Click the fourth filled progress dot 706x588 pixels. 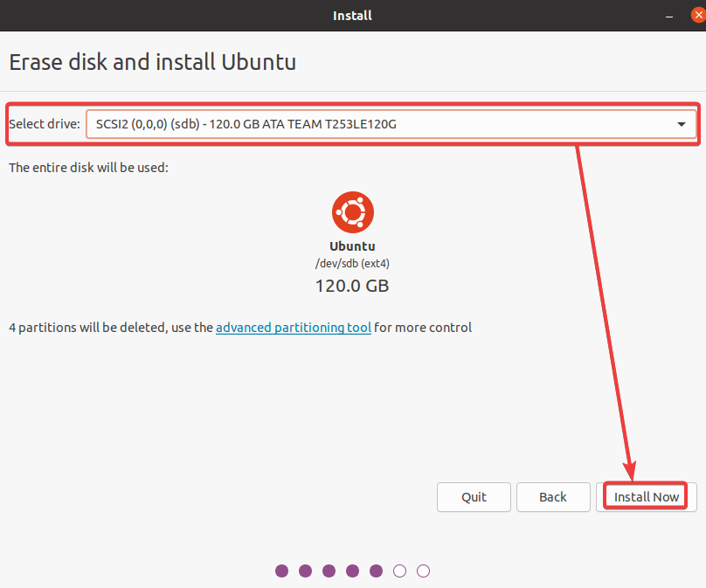coord(352,571)
